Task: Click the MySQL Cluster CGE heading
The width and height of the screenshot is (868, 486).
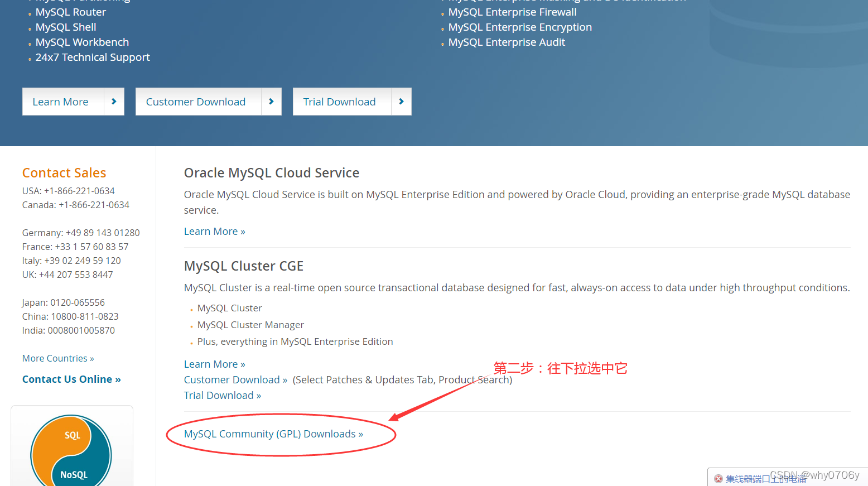Action: pyautogui.click(x=244, y=266)
